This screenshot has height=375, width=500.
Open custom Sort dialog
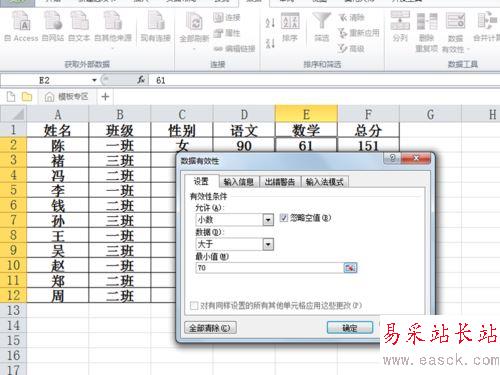(x=290, y=27)
